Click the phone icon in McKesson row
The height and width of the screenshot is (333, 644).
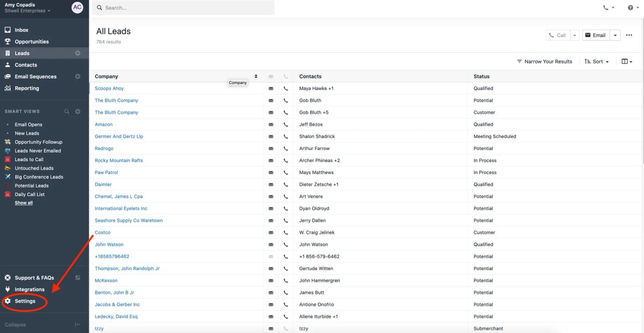(x=286, y=281)
